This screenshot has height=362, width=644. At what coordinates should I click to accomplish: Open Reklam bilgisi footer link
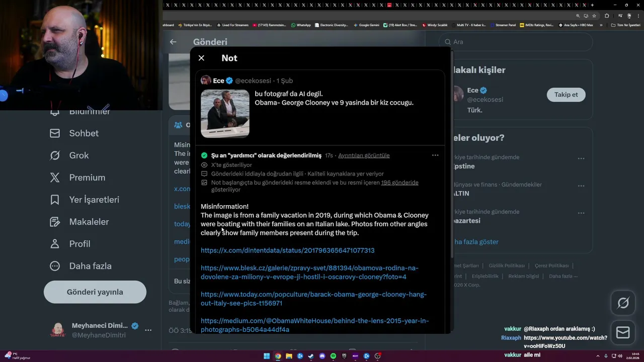(524, 276)
